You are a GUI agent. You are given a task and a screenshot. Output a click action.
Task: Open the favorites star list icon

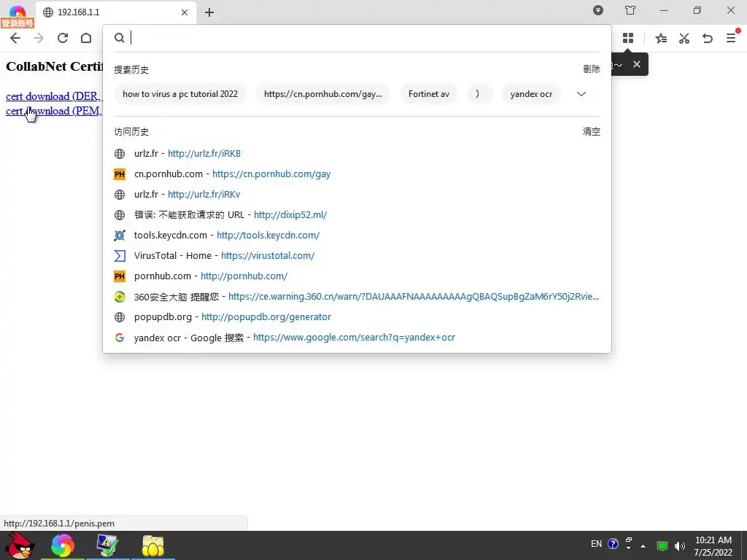tap(661, 38)
